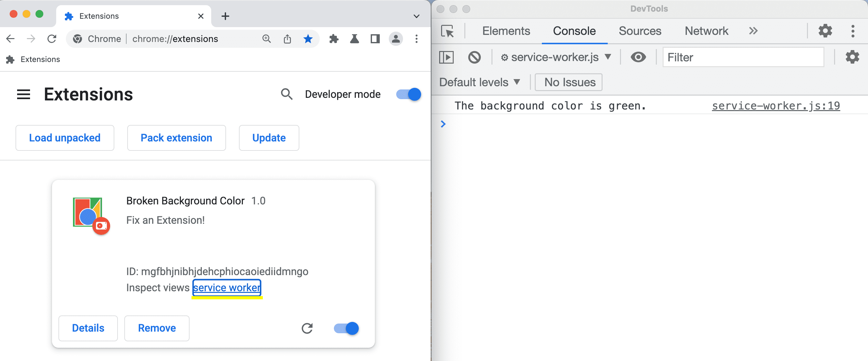Click the extensions puzzle icon in address bar
The image size is (868, 361).
334,39
